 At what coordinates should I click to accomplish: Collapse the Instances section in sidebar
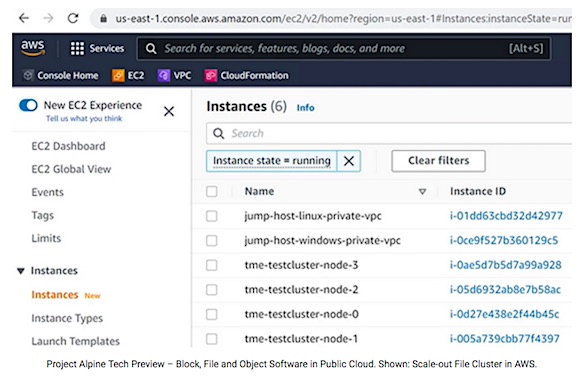click(x=21, y=271)
